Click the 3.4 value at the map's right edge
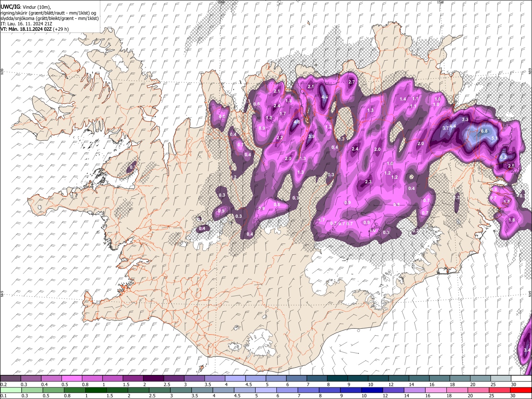The image size is (532, 399). [527, 350]
